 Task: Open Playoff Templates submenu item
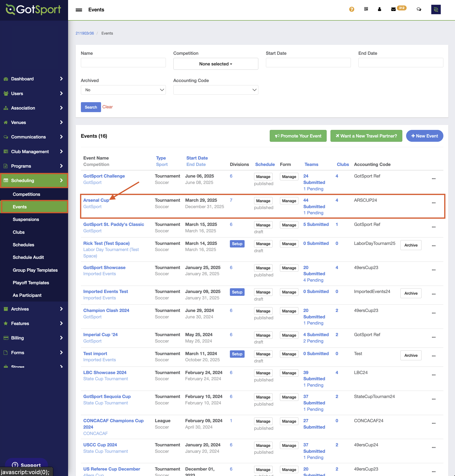point(31,283)
